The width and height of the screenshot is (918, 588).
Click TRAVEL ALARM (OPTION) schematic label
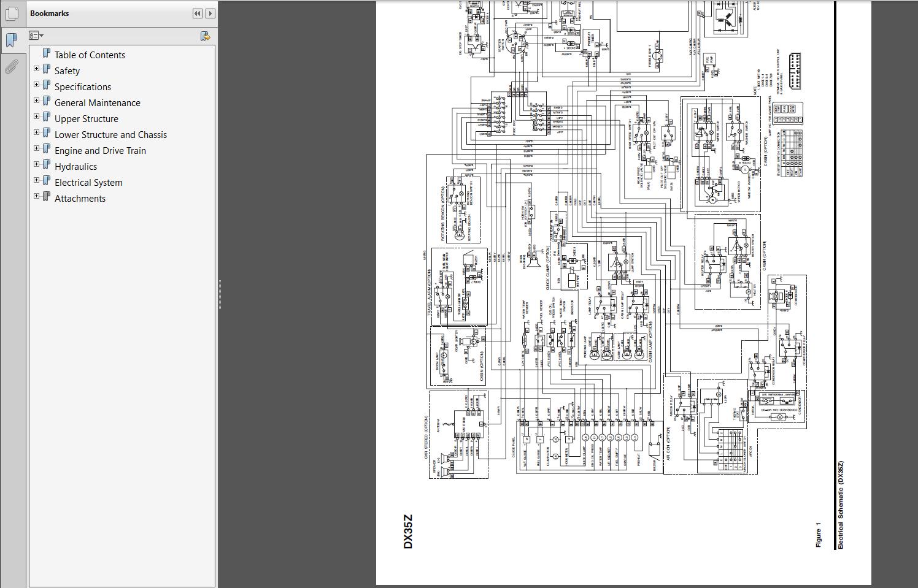tap(430, 292)
